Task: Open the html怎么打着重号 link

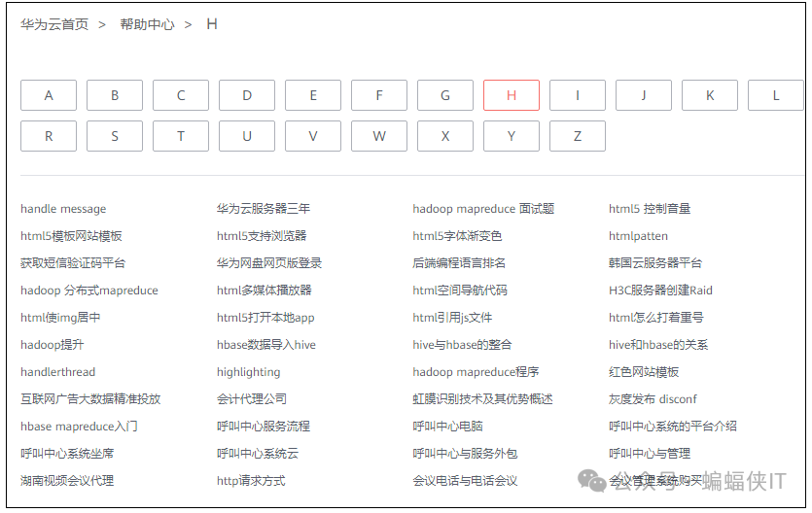Action: click(656, 318)
